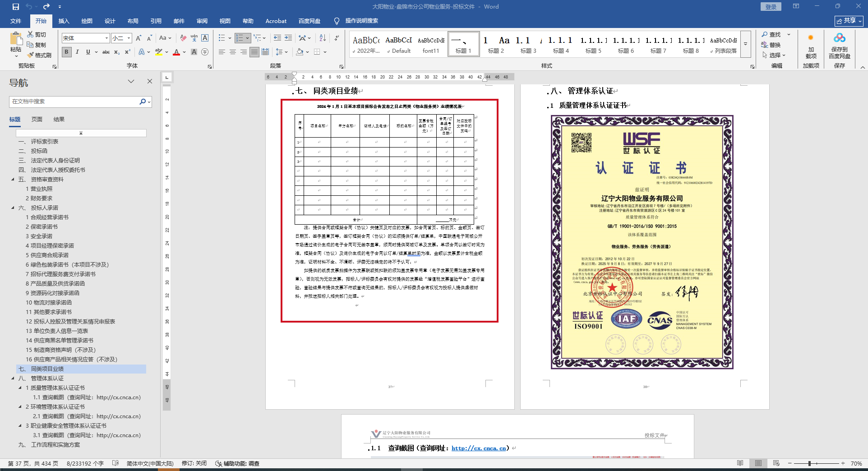This screenshot has height=471, width=868.
Task: Apply the 标题 2 style from the gallery
Action: [496, 44]
